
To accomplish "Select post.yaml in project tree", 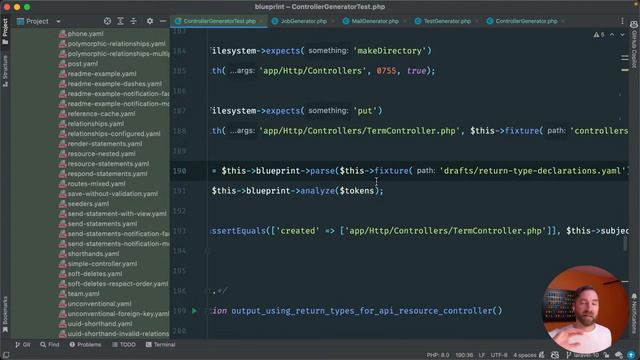I will 82,64.
